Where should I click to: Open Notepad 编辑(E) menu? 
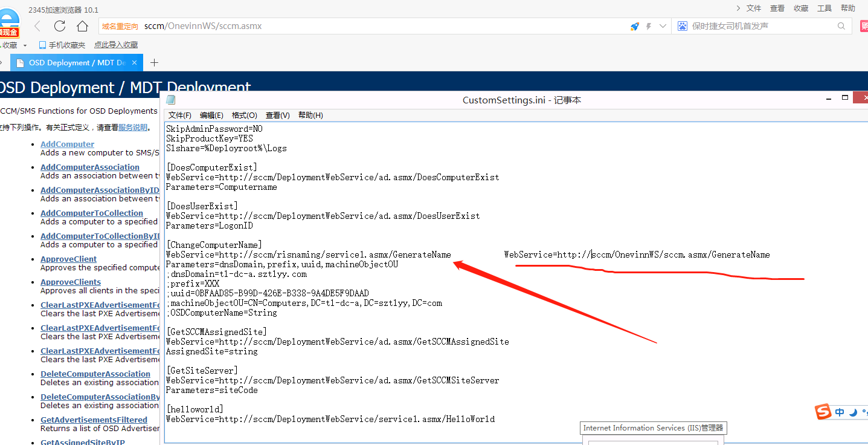click(x=211, y=115)
